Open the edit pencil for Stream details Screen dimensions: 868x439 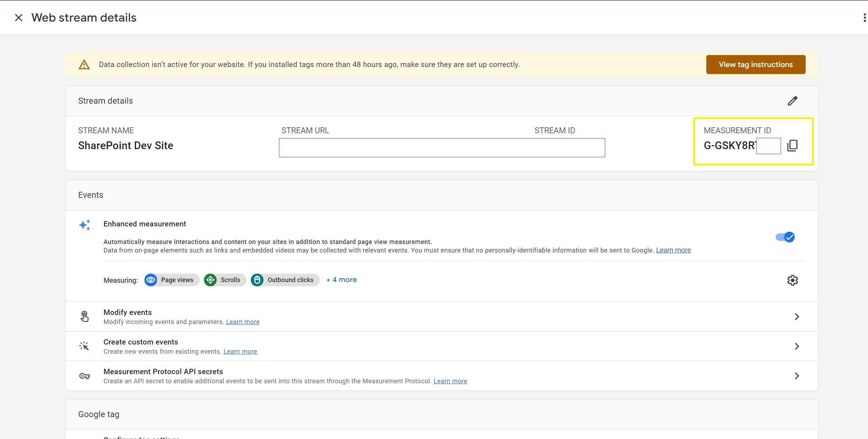[x=792, y=101]
